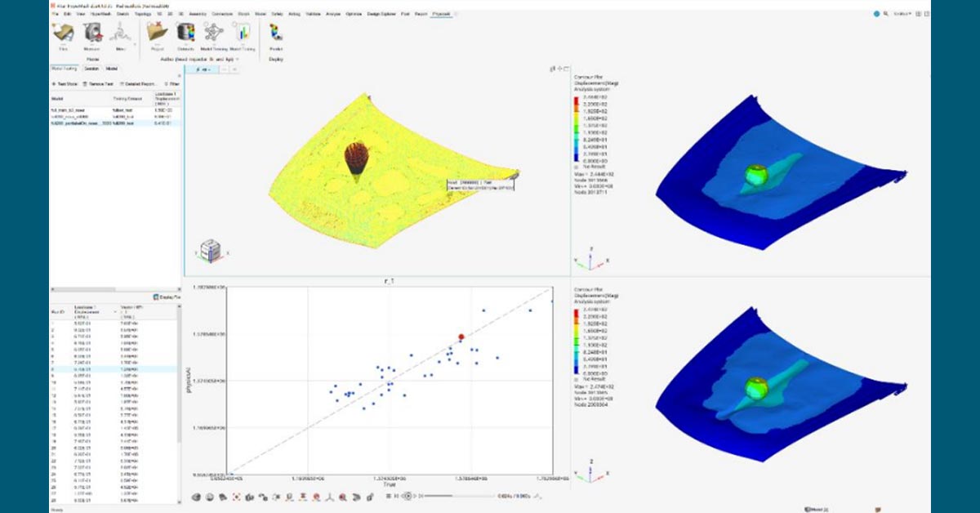The height and width of the screenshot is (513, 980).
Task: Click the Predict icon under Display
Action: pyautogui.click(x=274, y=34)
